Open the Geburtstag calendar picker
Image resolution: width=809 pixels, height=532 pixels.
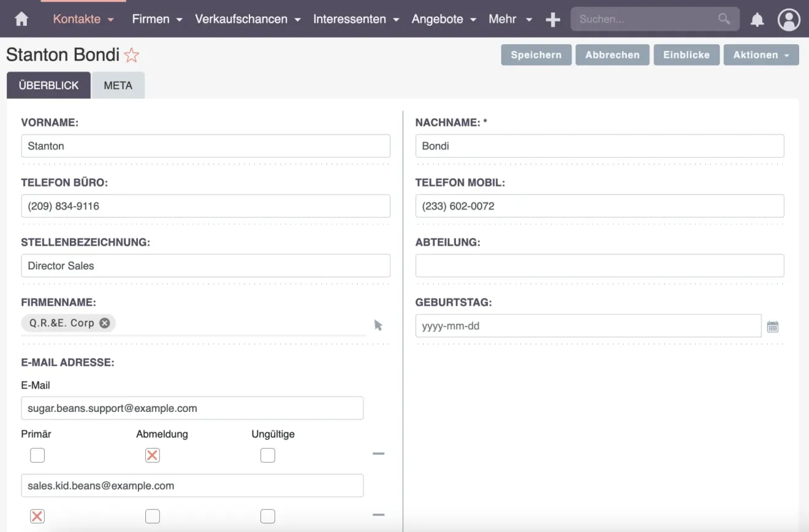773,325
